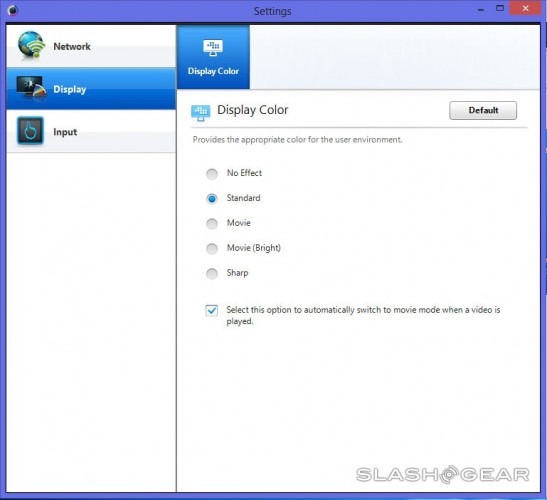Choose Movie (Bright) display mode
Image resolution: width=547 pixels, height=500 pixels.
(212, 248)
